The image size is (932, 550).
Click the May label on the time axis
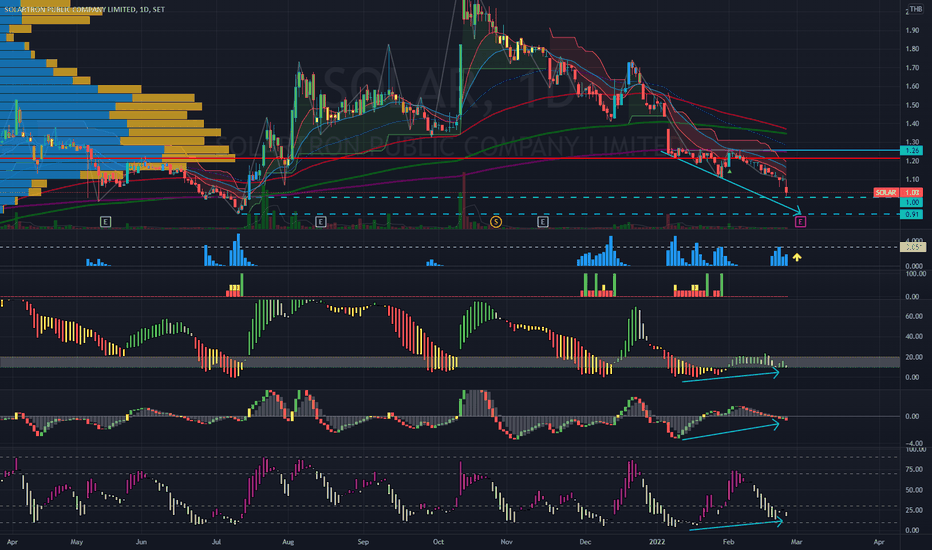pos(77,542)
